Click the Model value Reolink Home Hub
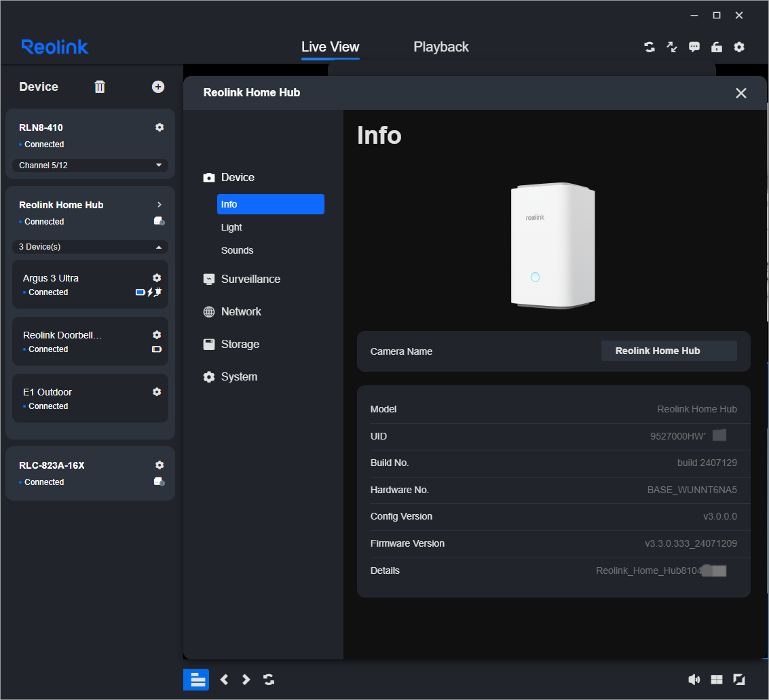This screenshot has width=769, height=700. [697, 409]
